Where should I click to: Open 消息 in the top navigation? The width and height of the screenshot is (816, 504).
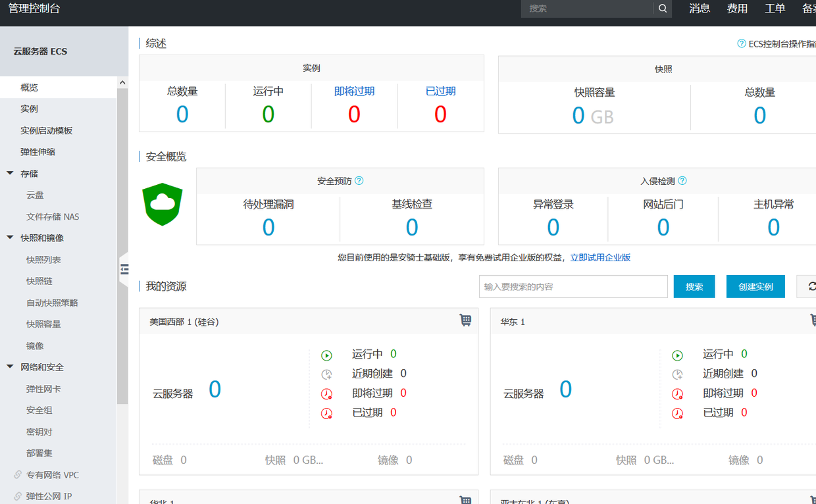coord(700,9)
